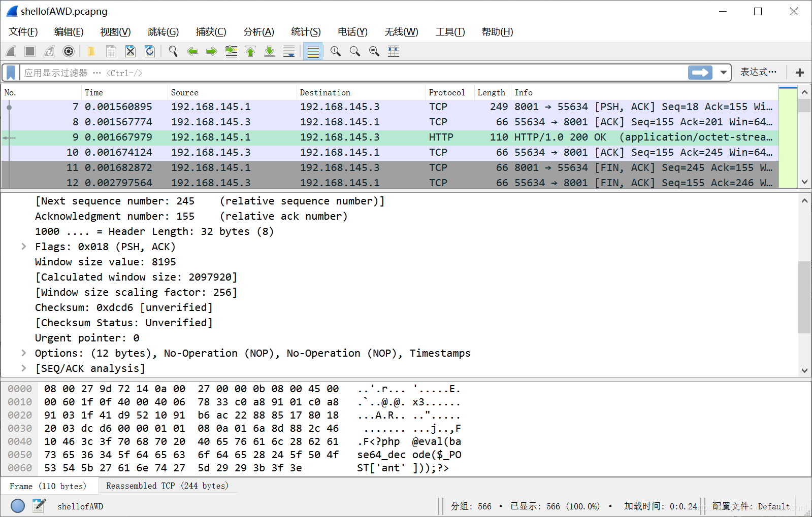This screenshot has height=517, width=812.
Task: Sort packet list by No. column
Action: pyautogui.click(x=42, y=92)
